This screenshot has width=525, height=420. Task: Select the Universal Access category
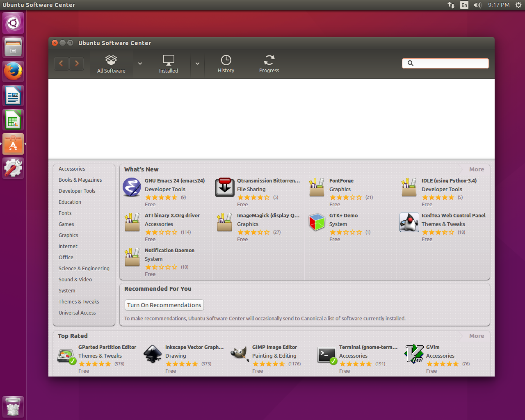77,313
